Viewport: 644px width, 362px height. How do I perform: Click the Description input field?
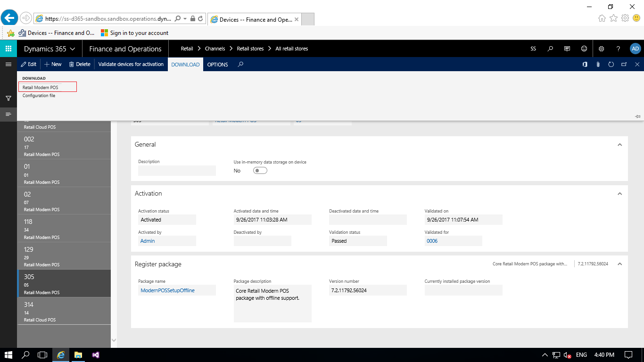click(x=177, y=171)
